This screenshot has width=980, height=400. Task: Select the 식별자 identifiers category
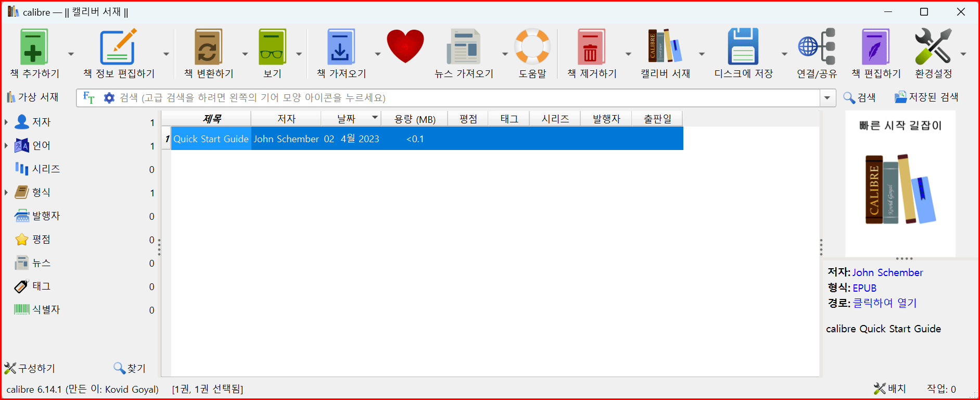46,309
